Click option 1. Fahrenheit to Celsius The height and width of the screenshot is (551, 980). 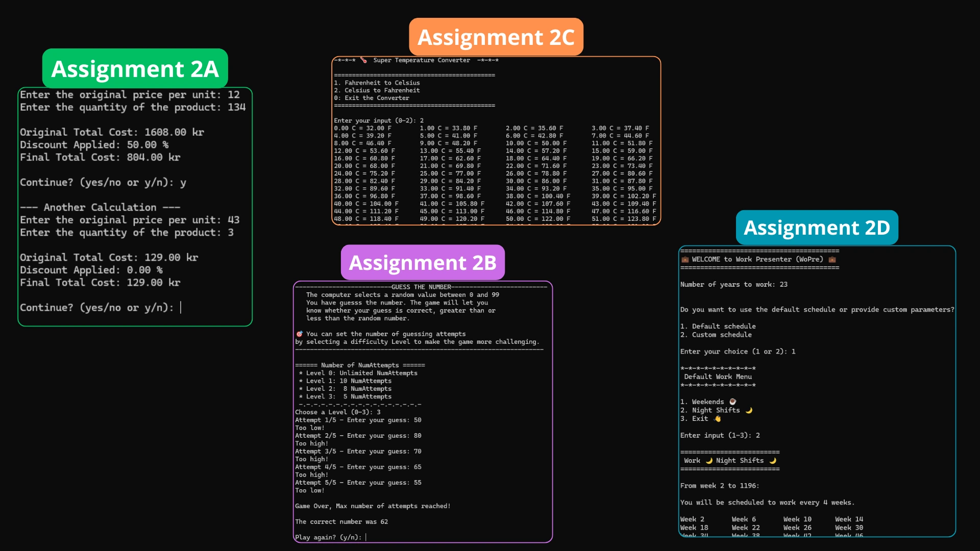coord(377,82)
